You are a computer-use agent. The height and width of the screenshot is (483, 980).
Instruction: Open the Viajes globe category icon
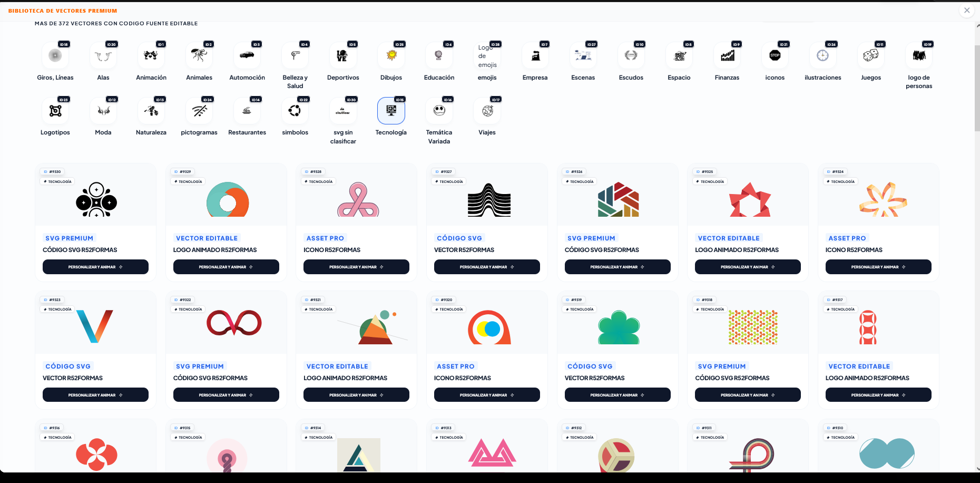pos(487,111)
